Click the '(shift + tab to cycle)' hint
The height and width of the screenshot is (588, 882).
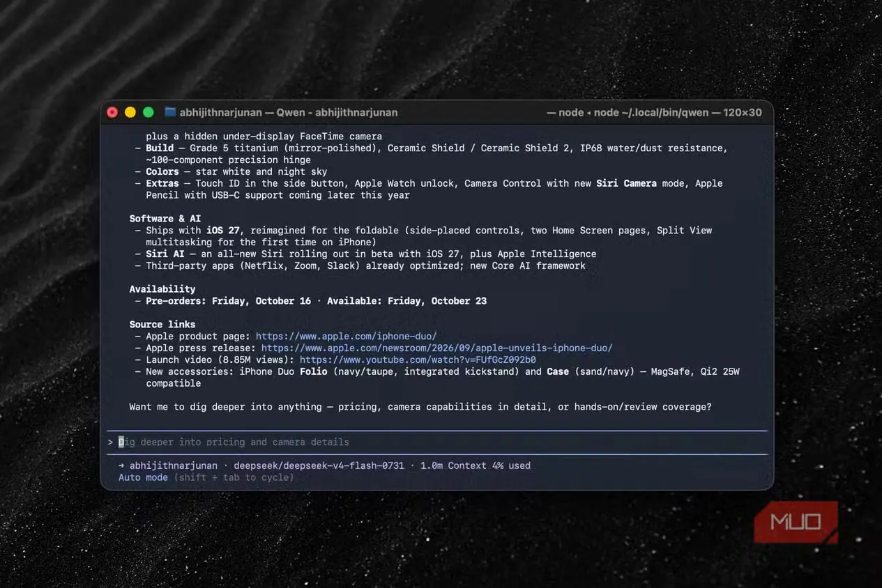(x=234, y=478)
